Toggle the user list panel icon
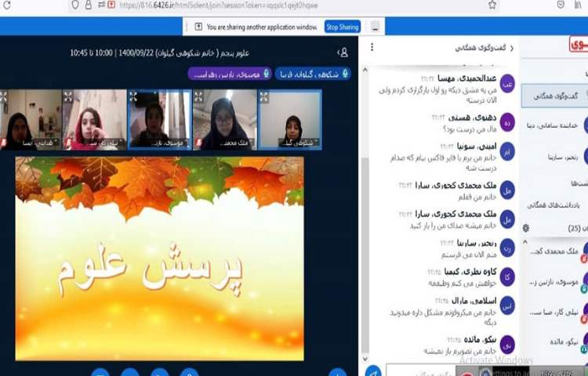 coord(343,52)
